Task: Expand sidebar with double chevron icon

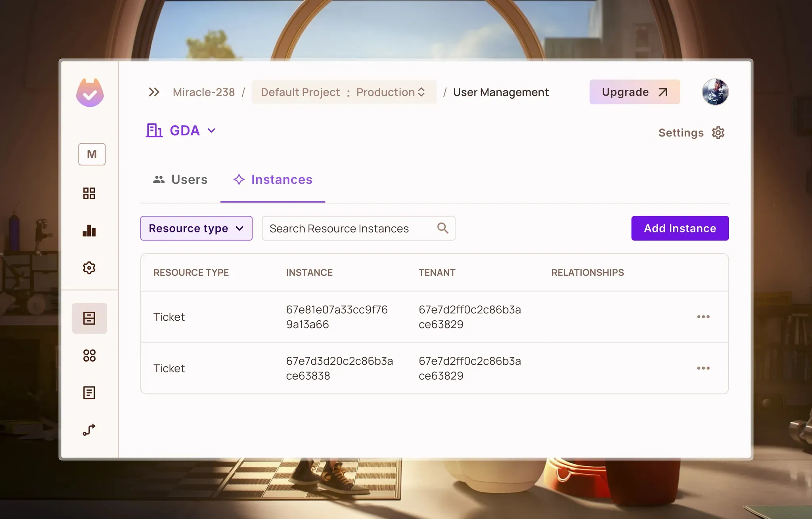Action: point(154,92)
